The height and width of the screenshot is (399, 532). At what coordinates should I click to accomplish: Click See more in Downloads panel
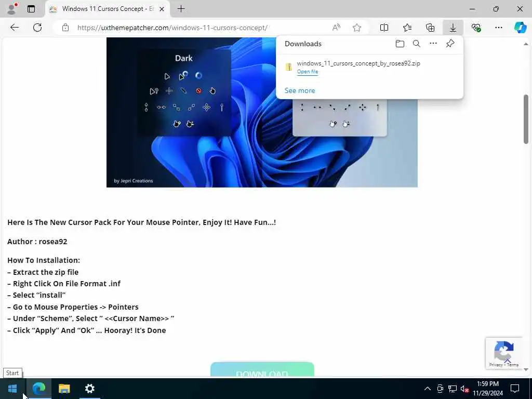coord(300,90)
